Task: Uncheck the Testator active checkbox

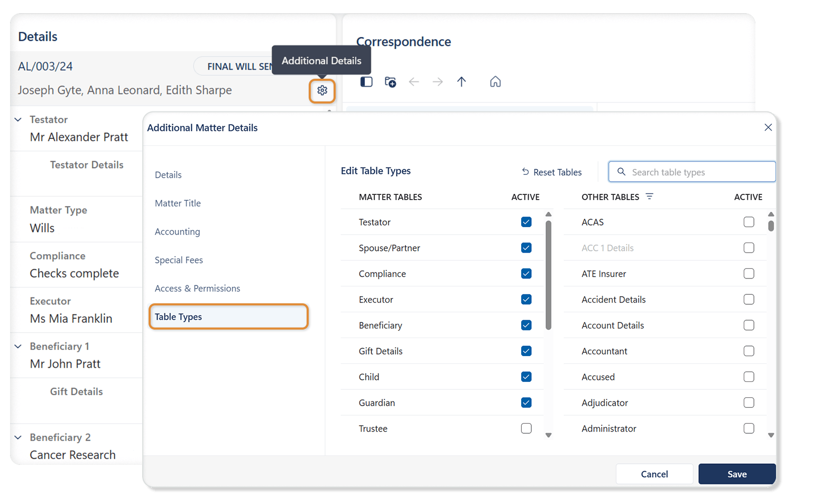Action: [x=526, y=222]
